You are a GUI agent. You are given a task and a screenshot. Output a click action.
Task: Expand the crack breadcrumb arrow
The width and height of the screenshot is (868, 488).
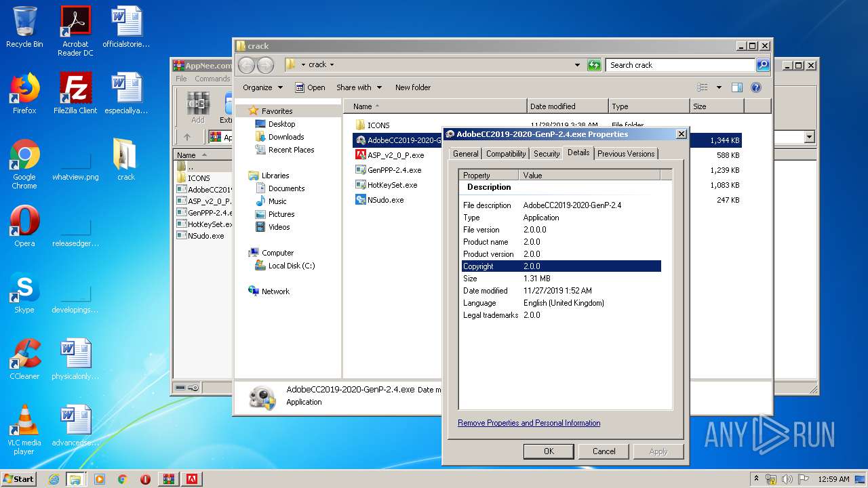(332, 65)
